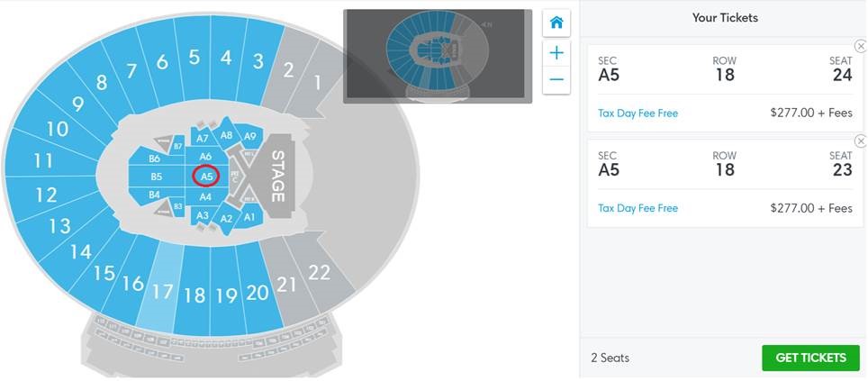868x381 pixels.
Task: Remove the seat 23 ticket
Action: click(x=860, y=141)
